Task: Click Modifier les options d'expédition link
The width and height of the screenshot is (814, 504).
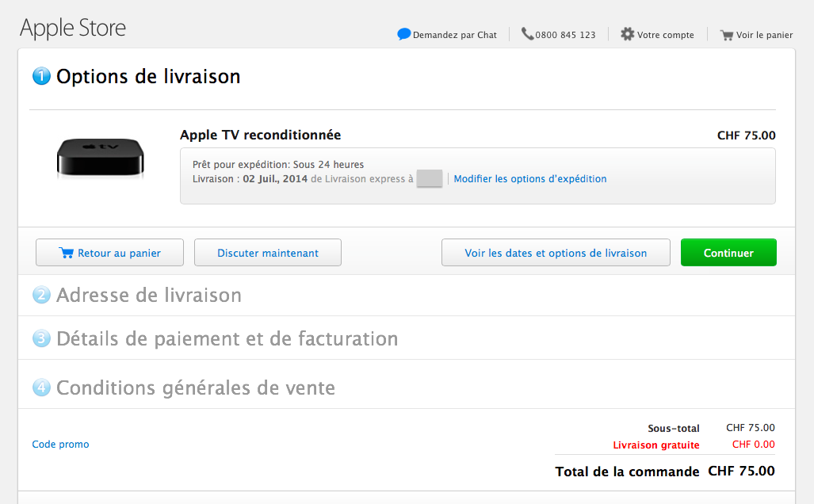Action: coord(529,179)
